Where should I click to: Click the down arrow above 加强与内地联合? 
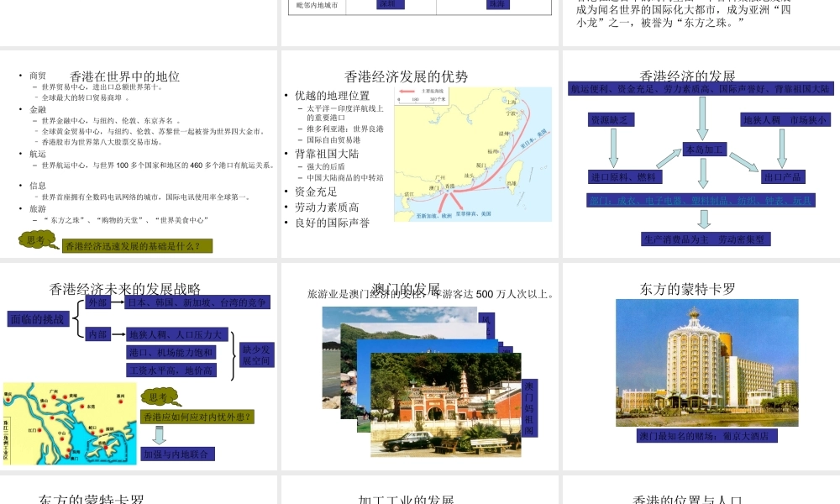coord(159,435)
